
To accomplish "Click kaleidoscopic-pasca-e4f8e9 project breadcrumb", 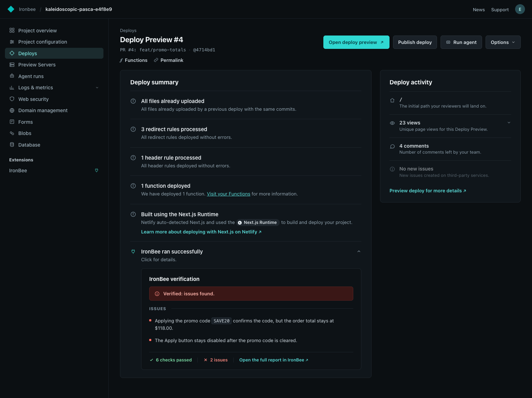I will click(78, 9).
